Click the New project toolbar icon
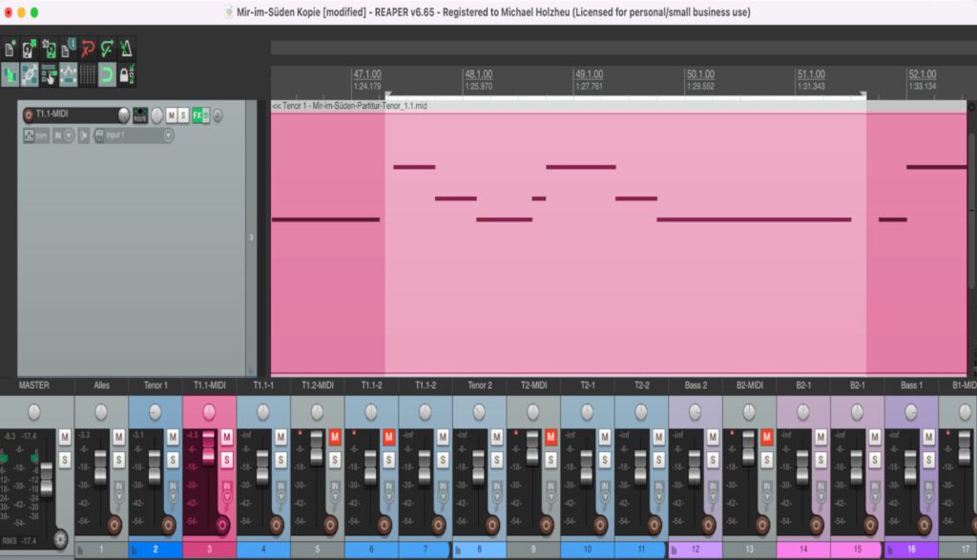The width and height of the screenshot is (977, 560). [10, 49]
